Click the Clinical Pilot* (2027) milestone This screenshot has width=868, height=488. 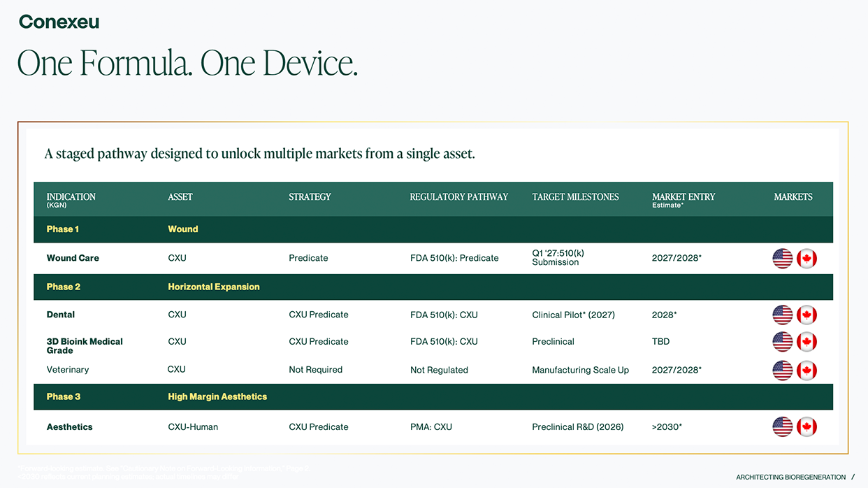point(573,315)
